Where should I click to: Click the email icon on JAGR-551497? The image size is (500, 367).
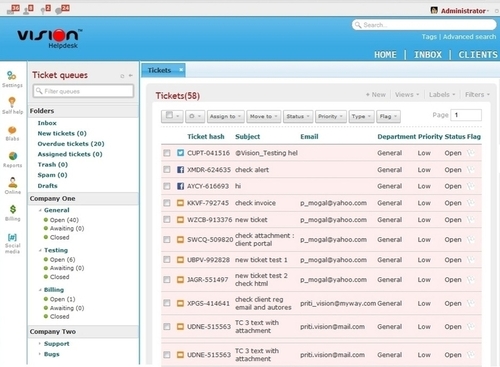[180, 280]
